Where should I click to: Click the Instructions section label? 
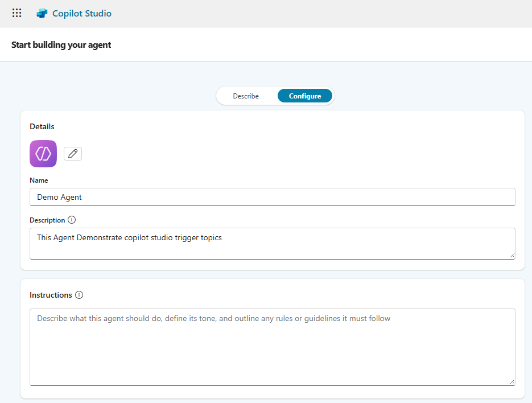(x=51, y=295)
